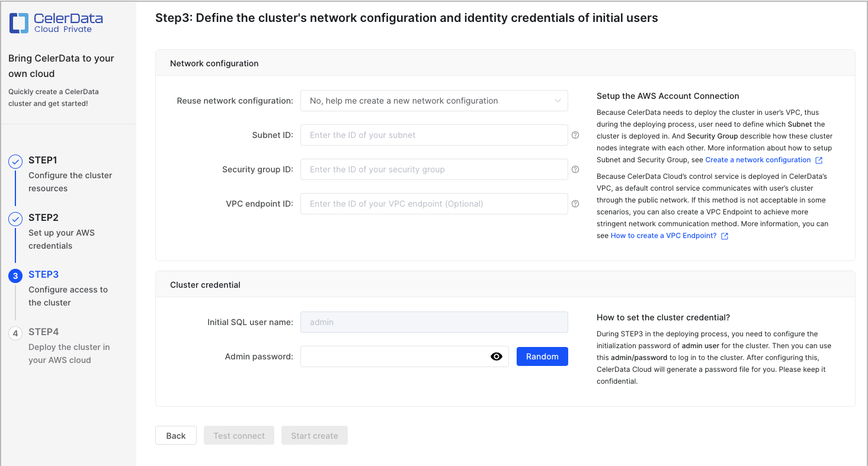Image resolution: width=868 pixels, height=466 pixels.
Task: Go to STEP2 Set up your AWS credentials
Action: 62,239
